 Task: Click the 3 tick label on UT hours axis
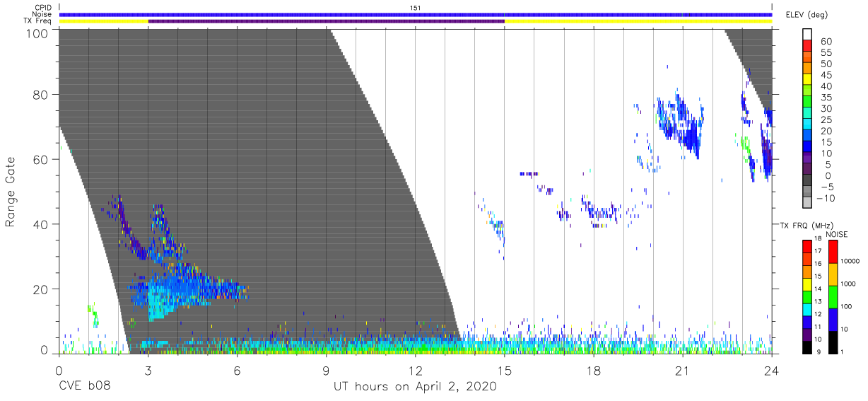click(x=148, y=371)
